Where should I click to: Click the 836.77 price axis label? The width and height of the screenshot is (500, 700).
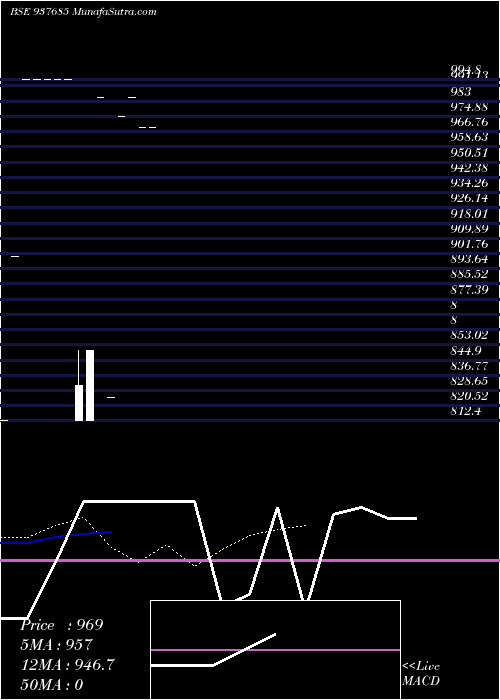tap(469, 366)
